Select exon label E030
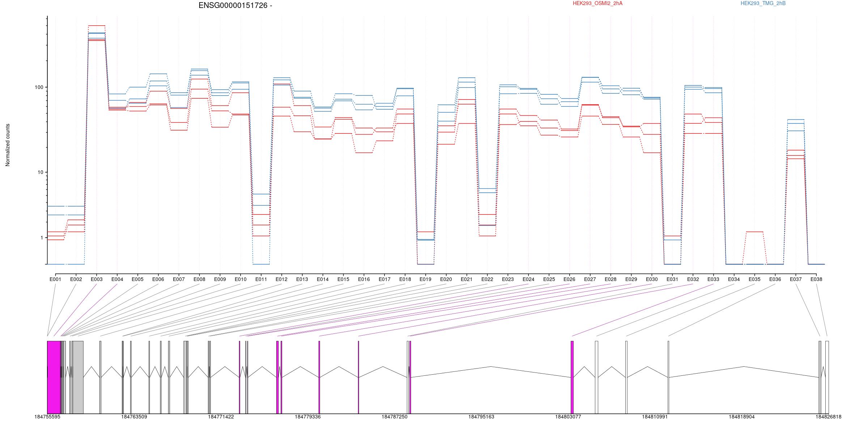This screenshot has height=434, width=868. tap(652, 279)
